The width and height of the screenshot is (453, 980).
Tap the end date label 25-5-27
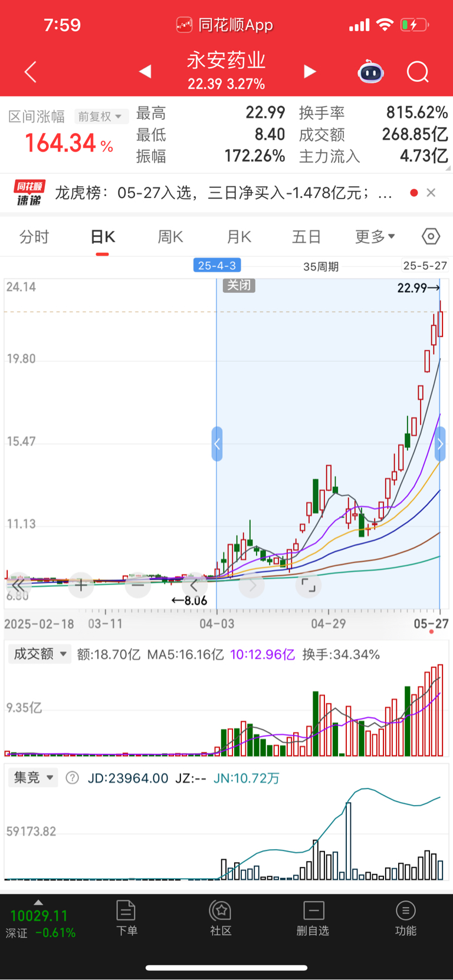tap(425, 265)
